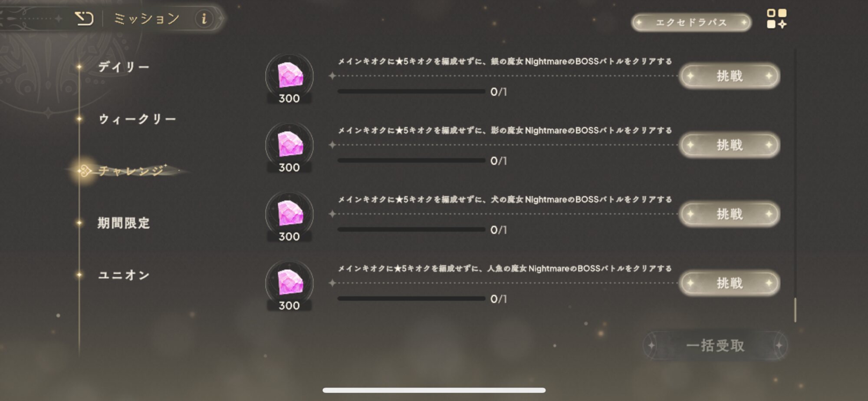Open the エクセドラパス button
The image size is (868, 401).
coord(691,23)
